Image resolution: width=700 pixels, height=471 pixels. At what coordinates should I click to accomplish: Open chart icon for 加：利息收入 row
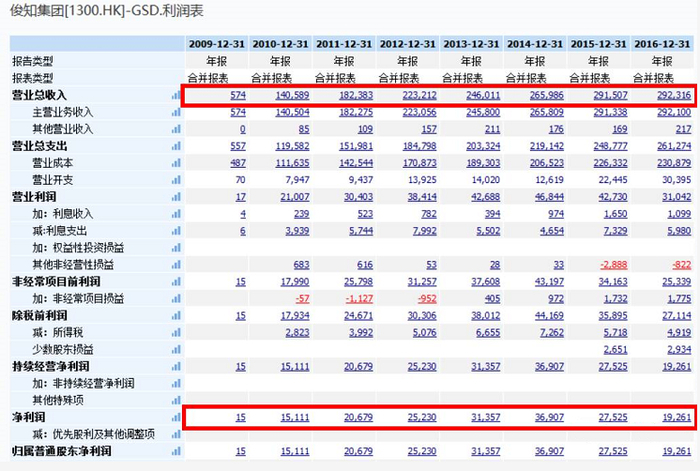(x=176, y=214)
